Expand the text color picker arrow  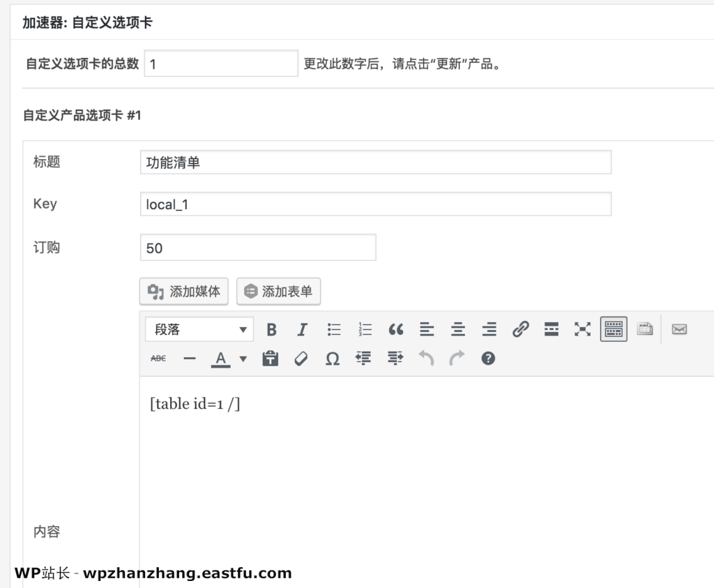pyautogui.click(x=243, y=359)
